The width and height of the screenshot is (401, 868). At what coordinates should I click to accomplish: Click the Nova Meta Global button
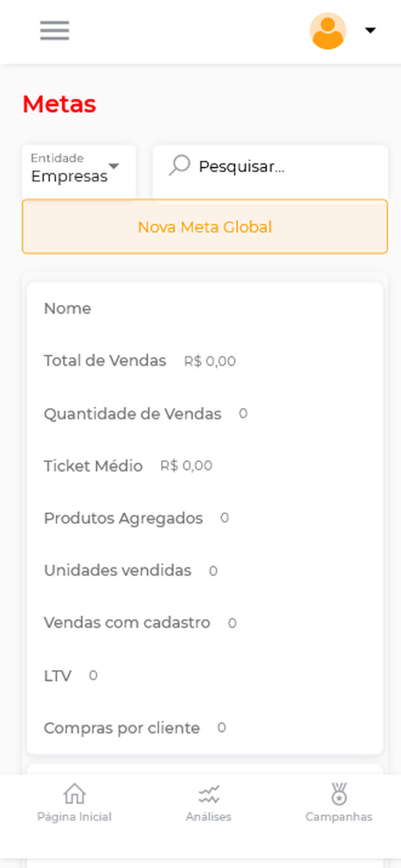(x=204, y=227)
